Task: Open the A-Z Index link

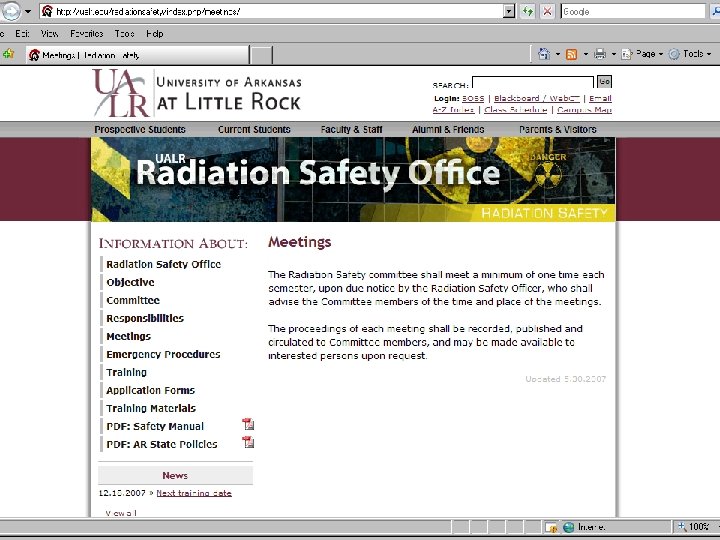Action: pyautogui.click(x=453, y=110)
